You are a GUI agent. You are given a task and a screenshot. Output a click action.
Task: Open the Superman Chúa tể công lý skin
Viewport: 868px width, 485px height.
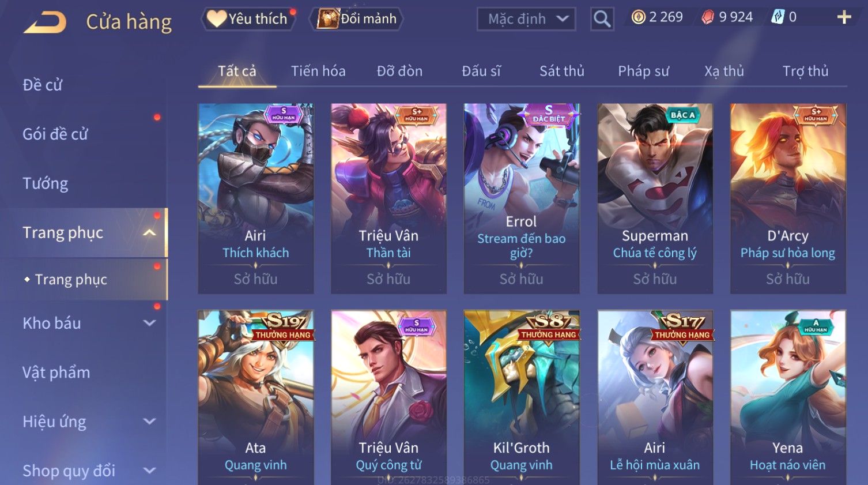click(x=655, y=198)
